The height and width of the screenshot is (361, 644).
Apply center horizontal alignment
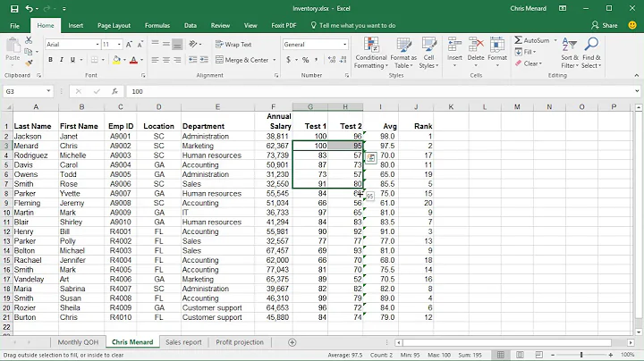(166, 60)
